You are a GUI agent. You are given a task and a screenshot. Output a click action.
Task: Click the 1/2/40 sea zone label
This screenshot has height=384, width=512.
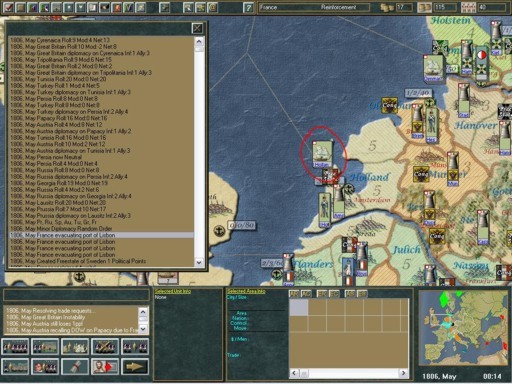pos(418,92)
